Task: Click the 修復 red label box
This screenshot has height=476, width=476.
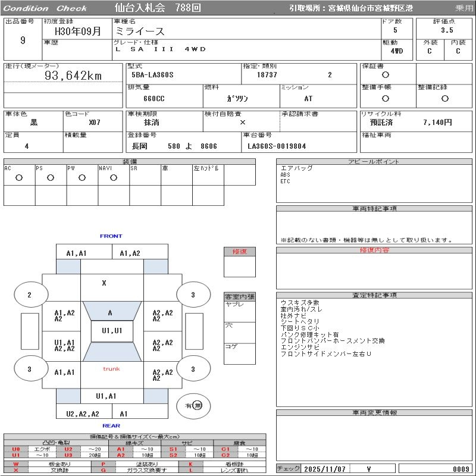Action: (240, 251)
